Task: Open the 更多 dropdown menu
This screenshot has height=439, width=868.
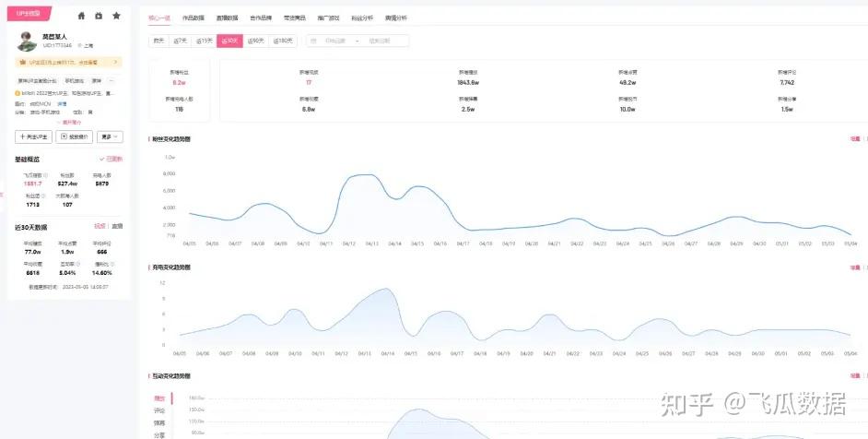Action: coord(111,136)
